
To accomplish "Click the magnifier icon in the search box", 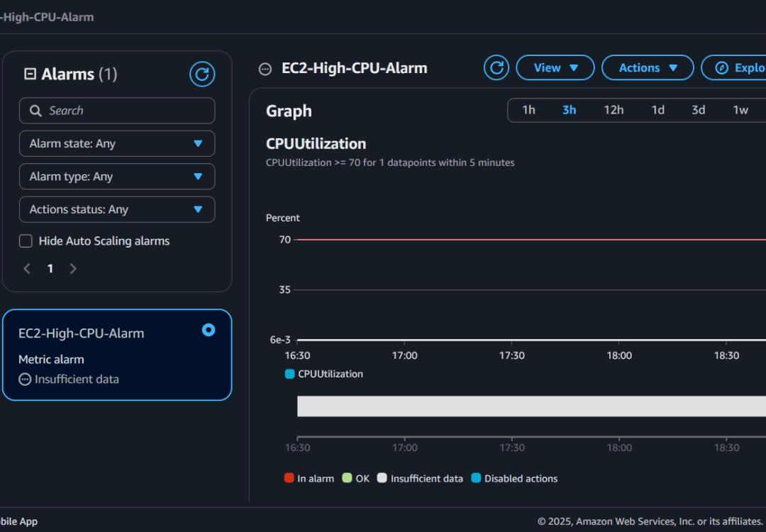I will point(35,111).
